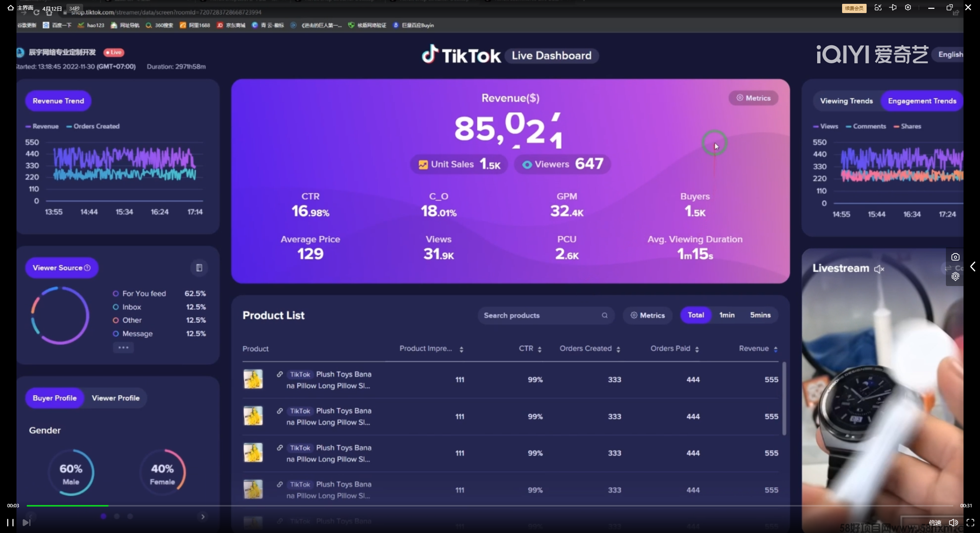Select the 1min time range
Screen dimensions: 980x533
[727, 315]
